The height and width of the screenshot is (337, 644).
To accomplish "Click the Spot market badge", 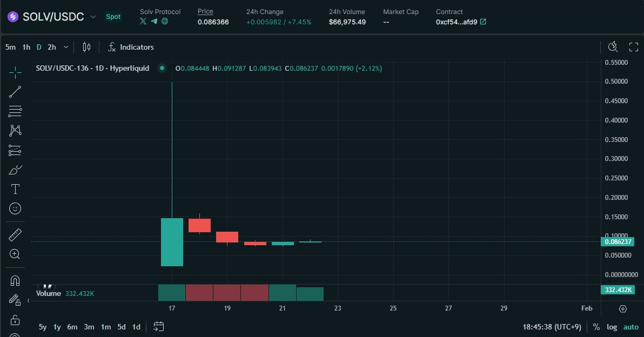I will point(113,17).
